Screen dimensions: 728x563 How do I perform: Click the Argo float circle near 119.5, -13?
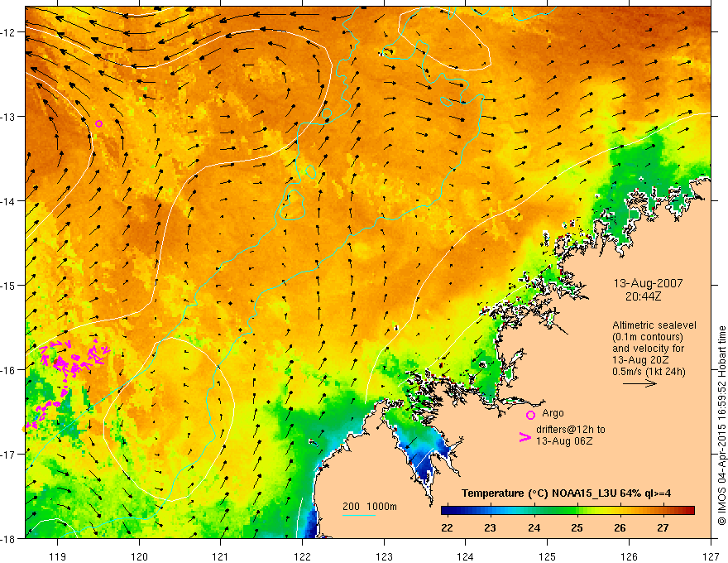(99, 123)
